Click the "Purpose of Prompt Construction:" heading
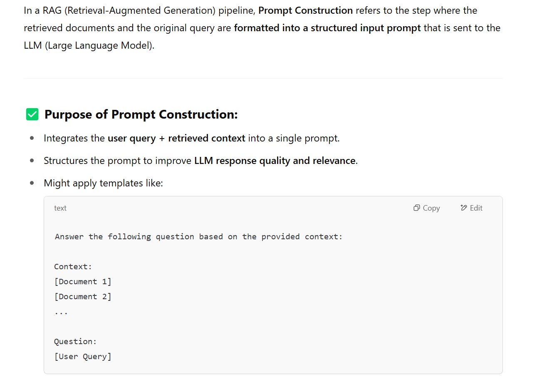 [141, 114]
